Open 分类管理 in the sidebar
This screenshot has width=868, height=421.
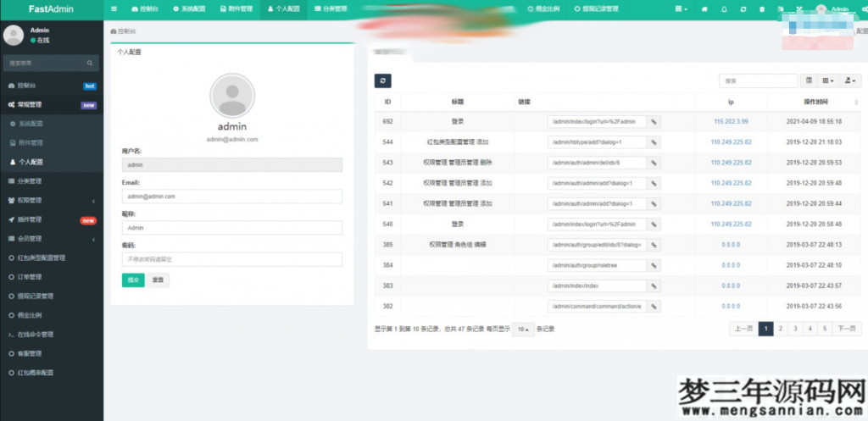click(52, 181)
